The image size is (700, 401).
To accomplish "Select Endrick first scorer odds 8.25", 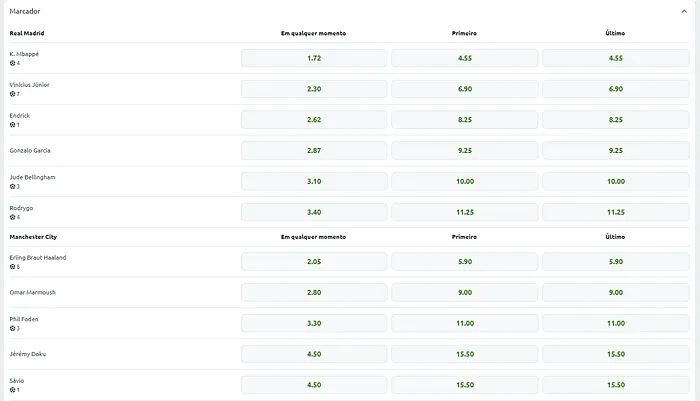I will (x=465, y=120).
